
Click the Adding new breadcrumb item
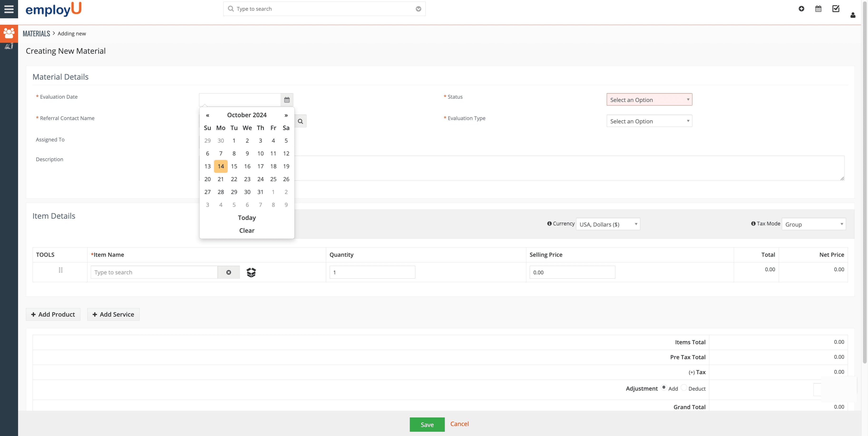point(71,33)
